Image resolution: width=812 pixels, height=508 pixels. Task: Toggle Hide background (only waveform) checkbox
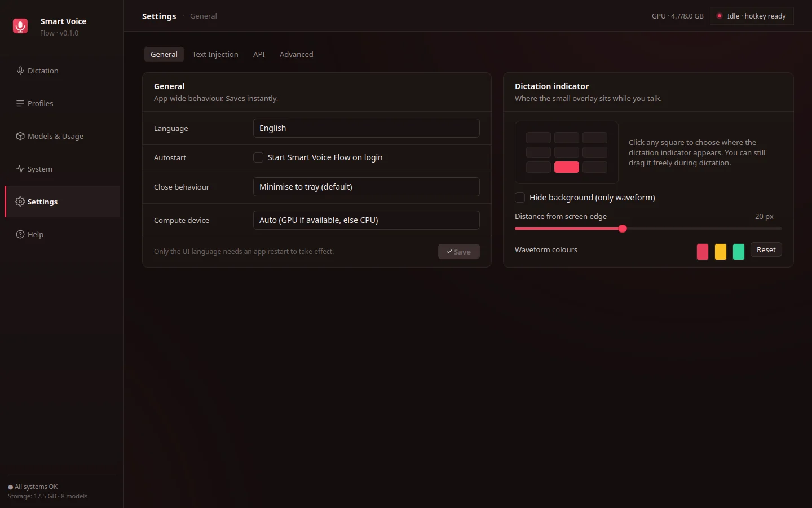[520, 198]
